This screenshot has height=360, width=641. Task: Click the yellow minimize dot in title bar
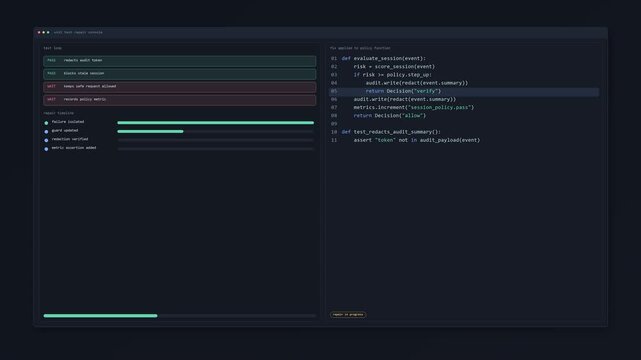click(44, 32)
